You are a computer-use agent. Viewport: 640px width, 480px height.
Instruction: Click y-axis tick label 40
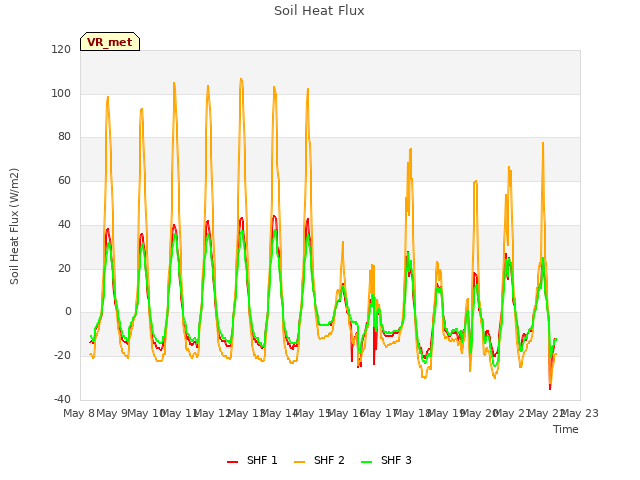tap(64, 224)
